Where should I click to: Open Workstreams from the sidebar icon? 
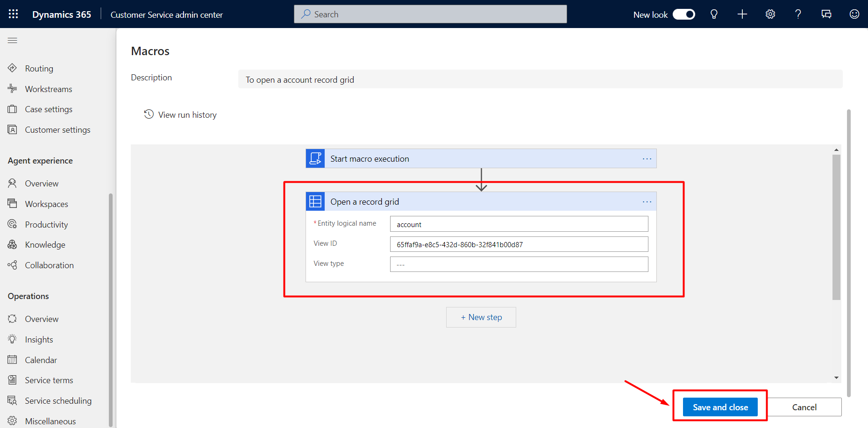(13, 88)
